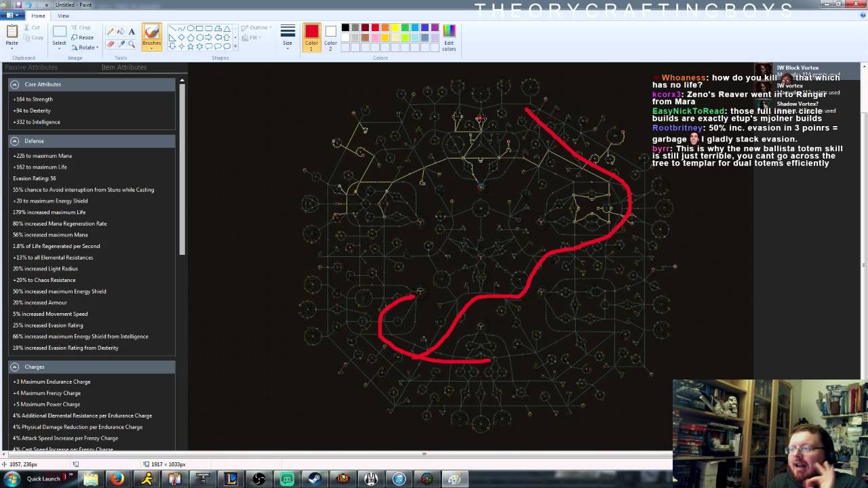Open OBS from the taskbar

[259, 479]
